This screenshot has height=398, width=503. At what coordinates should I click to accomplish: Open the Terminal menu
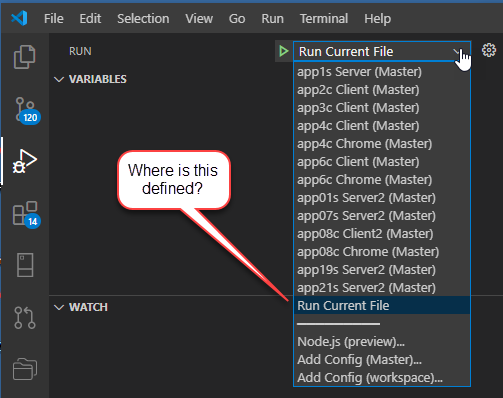click(x=324, y=19)
